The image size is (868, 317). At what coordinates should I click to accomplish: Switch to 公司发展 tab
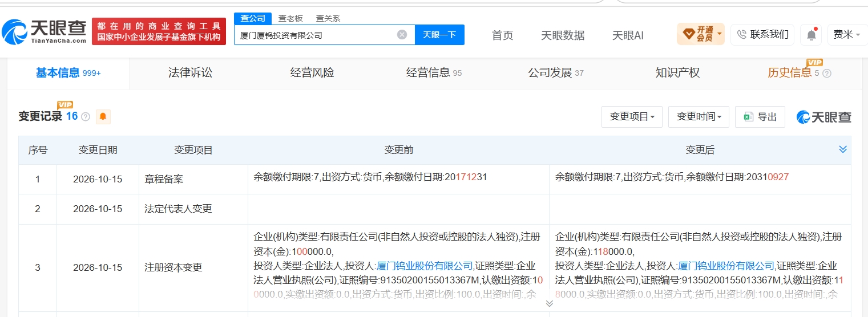pyautogui.click(x=556, y=73)
